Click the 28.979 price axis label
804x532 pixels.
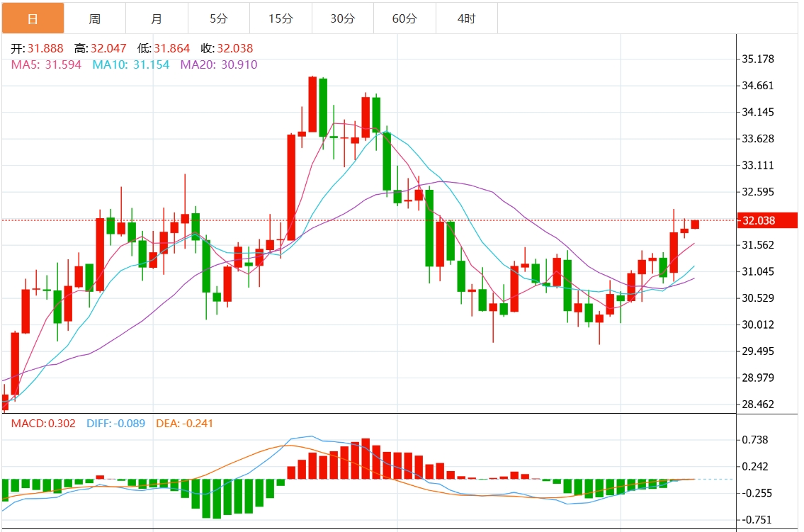click(758, 378)
